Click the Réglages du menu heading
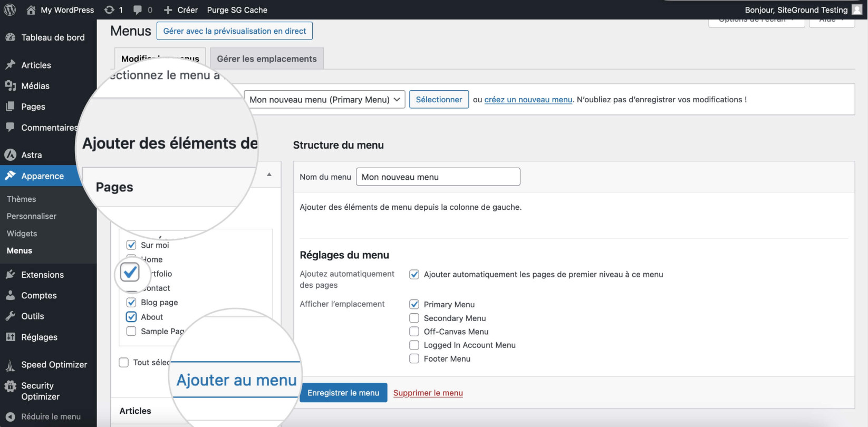This screenshot has height=427, width=868. [x=344, y=255]
